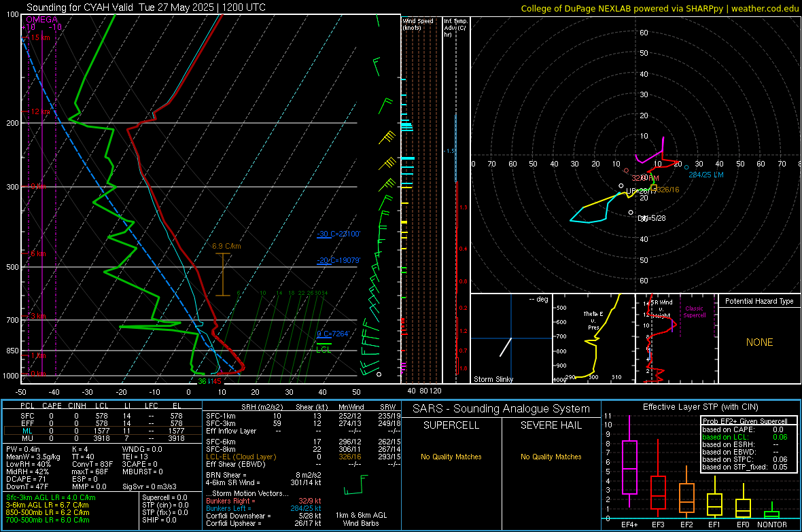
Task: Click the Eff Inflow Layer row
Action: click(x=303, y=431)
